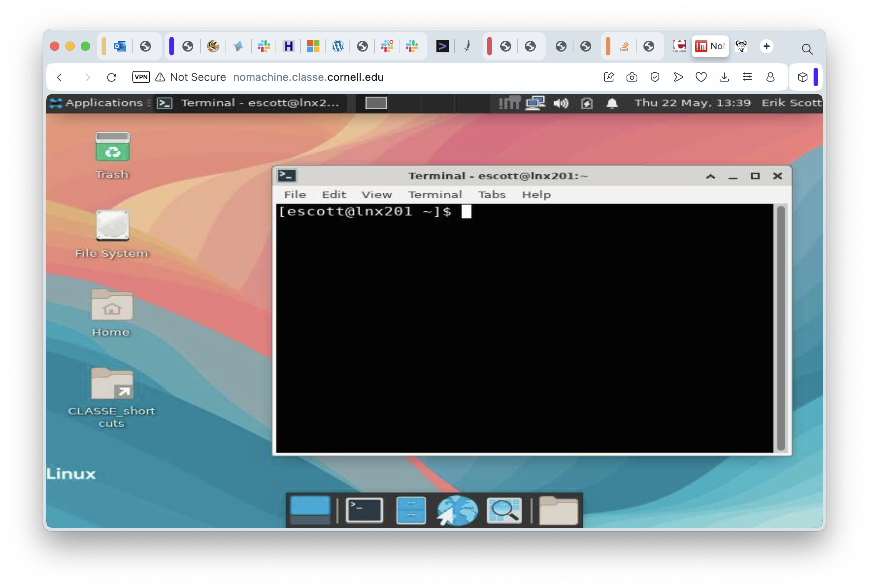The height and width of the screenshot is (588, 869).
Task: Open the File System desktop icon
Action: tap(112, 226)
